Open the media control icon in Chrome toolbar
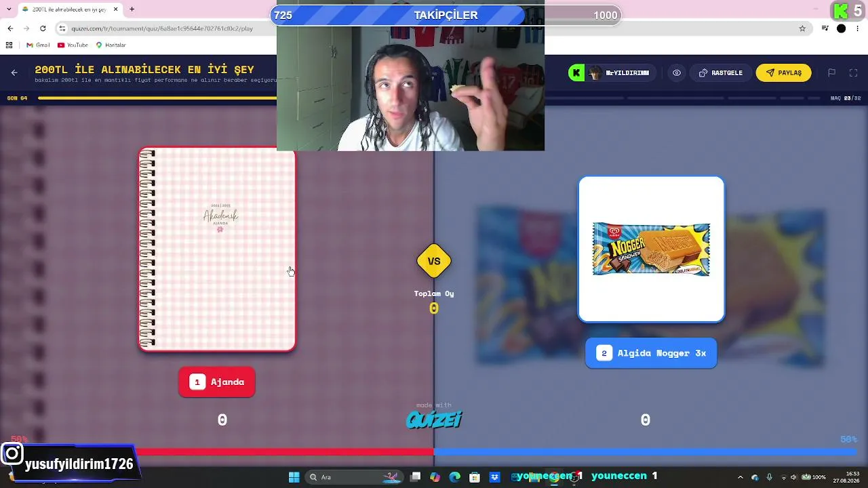 [x=825, y=28]
